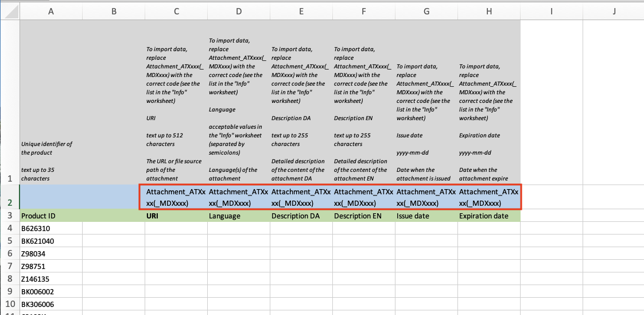
Task: Select product ID Z98751
Action: [51, 267]
